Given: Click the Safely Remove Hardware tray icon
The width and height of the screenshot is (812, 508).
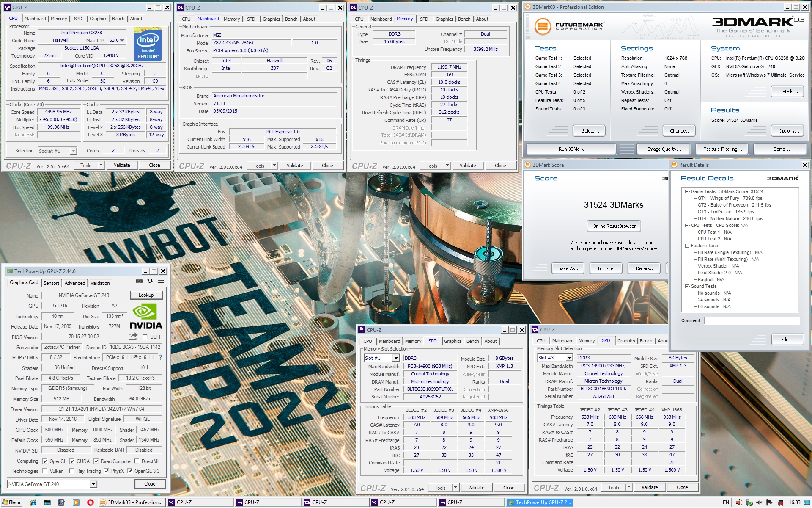Looking at the screenshot, I should pos(749,502).
